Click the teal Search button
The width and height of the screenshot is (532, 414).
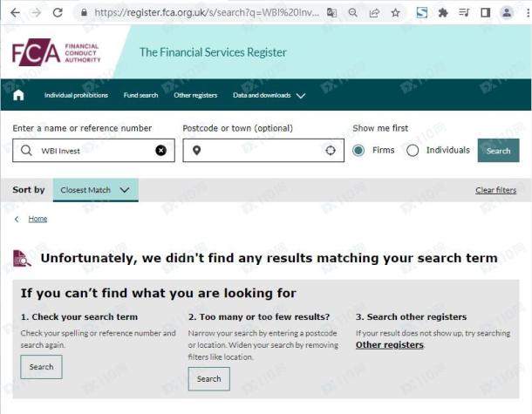click(x=498, y=150)
